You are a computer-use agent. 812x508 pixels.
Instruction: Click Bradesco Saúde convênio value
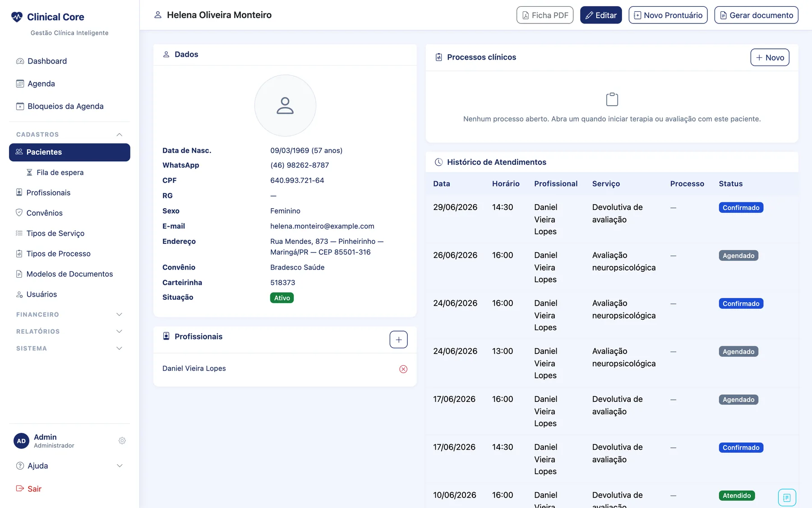(297, 267)
